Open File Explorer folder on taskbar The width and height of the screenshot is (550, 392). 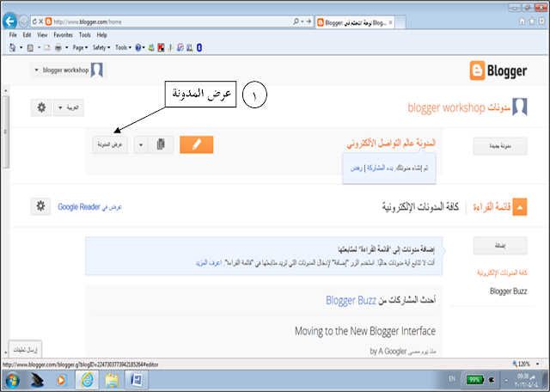(x=112, y=380)
